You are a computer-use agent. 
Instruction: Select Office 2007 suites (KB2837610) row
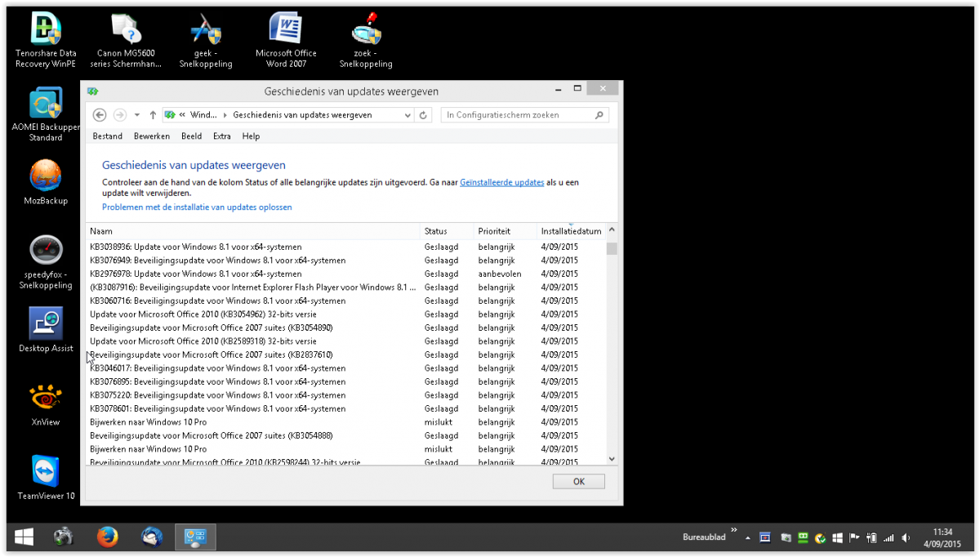tap(346, 354)
